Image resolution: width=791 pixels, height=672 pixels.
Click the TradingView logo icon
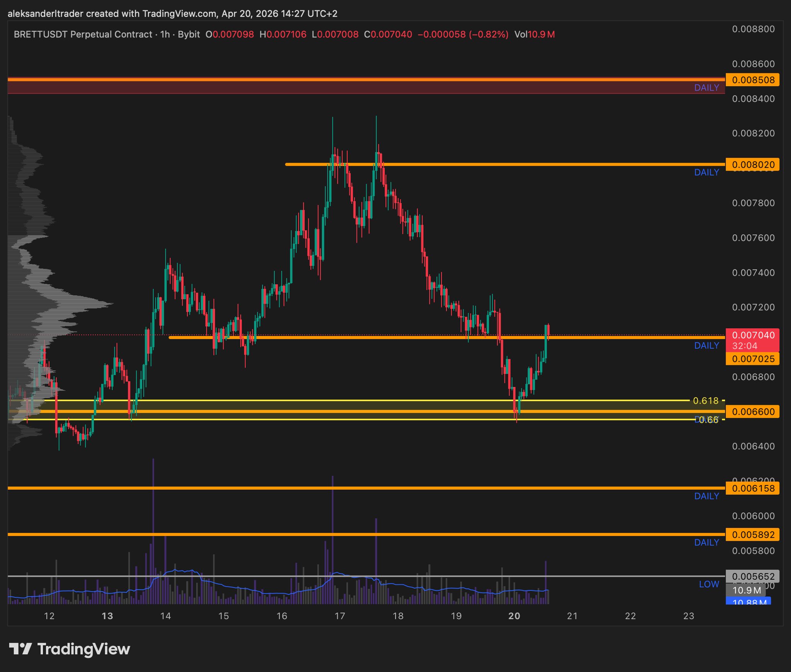click(x=20, y=648)
